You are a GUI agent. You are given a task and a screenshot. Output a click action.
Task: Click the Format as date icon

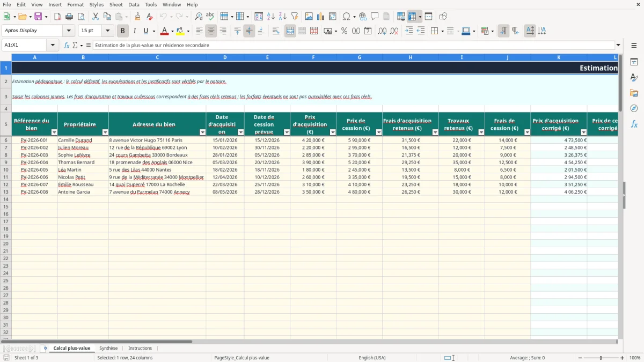coord(368,31)
